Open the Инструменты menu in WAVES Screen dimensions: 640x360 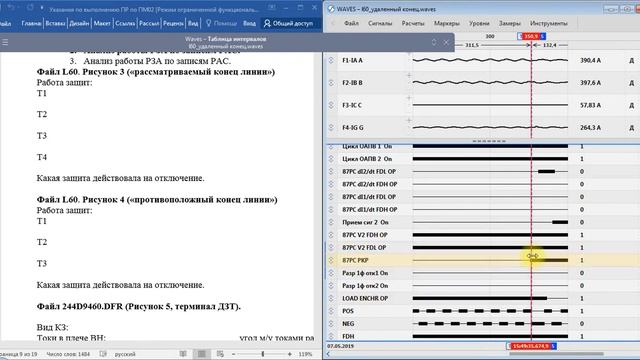pyautogui.click(x=549, y=23)
